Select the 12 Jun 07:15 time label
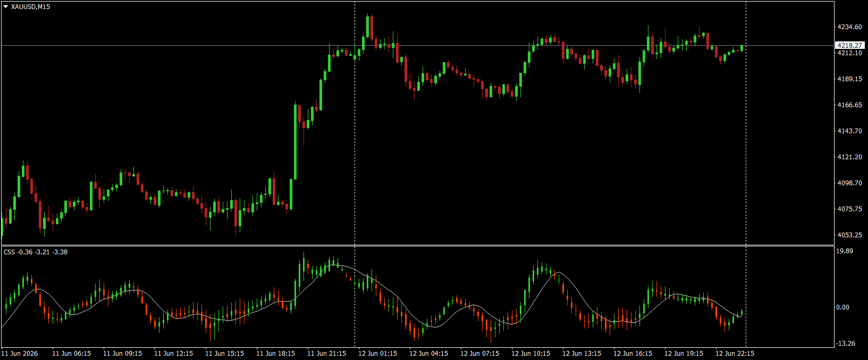 pyautogui.click(x=479, y=354)
